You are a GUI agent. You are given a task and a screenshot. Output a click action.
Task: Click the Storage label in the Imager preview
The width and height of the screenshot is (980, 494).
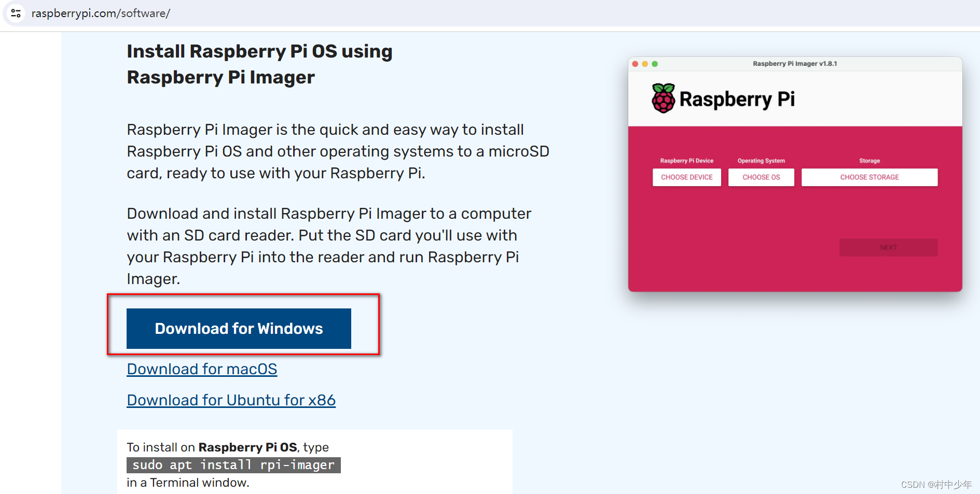coord(869,161)
